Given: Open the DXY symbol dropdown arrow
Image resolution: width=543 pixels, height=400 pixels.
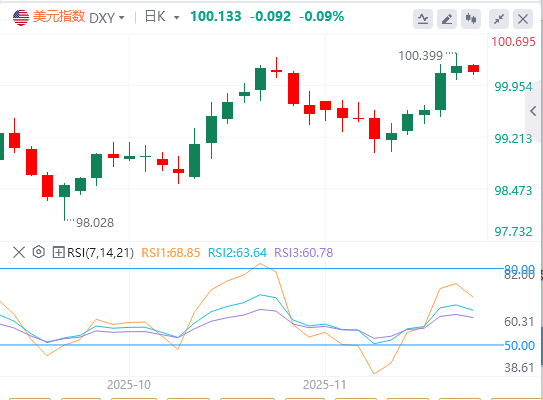Looking at the screenshot, I should point(122,17).
